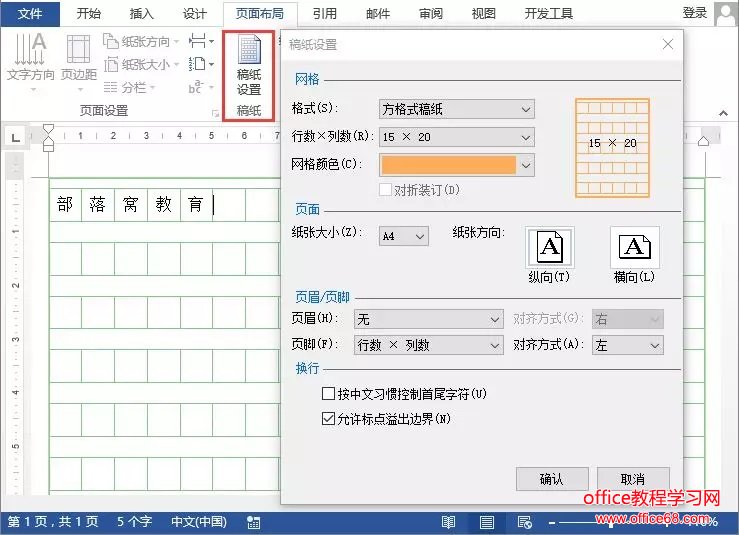Switch to read mode view in the status bar

tap(448, 522)
